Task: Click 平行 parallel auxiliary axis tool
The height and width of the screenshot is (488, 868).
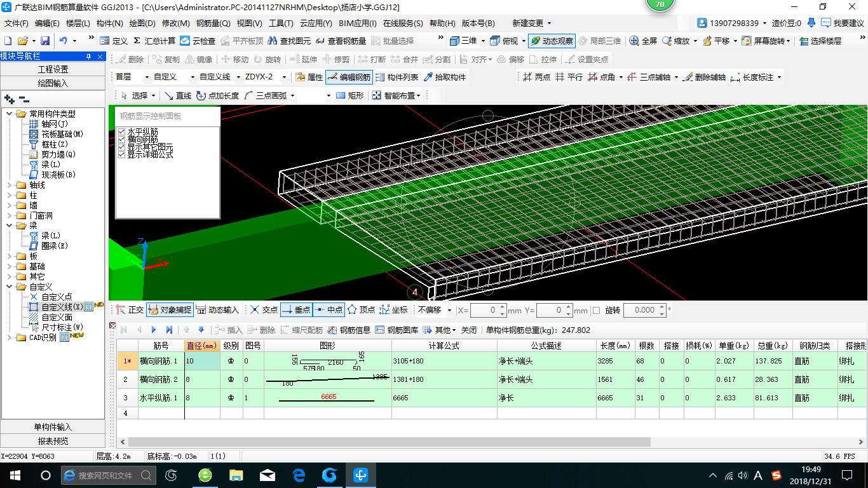Action: pyautogui.click(x=569, y=77)
